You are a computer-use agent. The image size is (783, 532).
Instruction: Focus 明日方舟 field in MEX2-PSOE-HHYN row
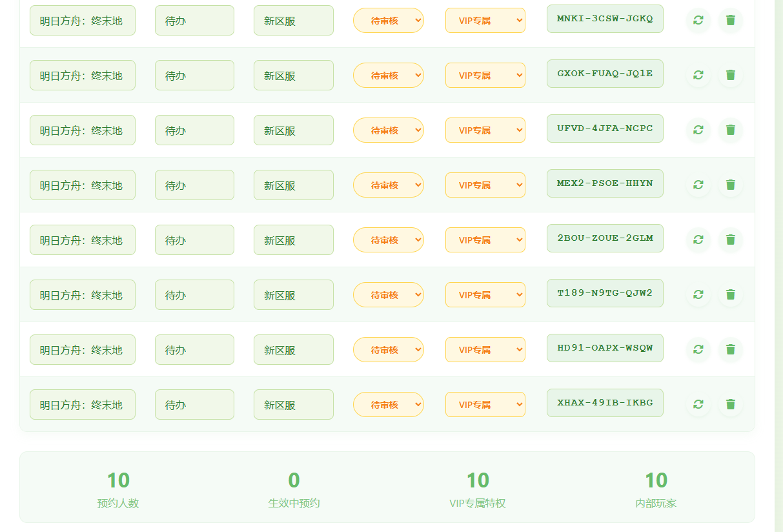pyautogui.click(x=83, y=185)
